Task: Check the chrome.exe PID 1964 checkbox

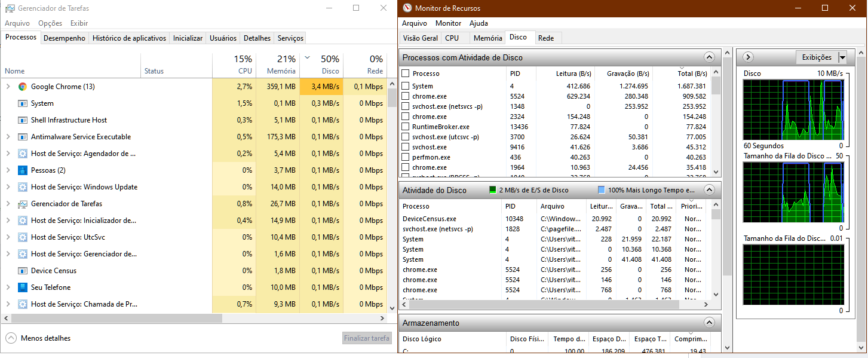Action: pos(406,167)
